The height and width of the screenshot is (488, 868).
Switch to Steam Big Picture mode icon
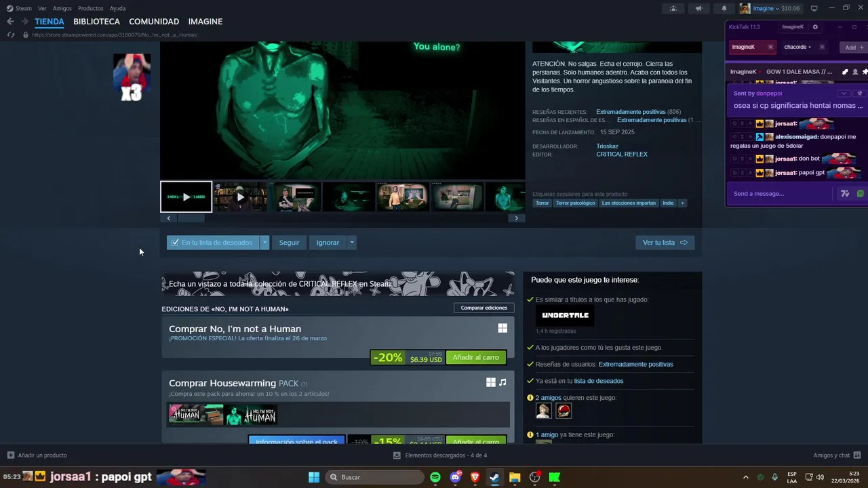814,8
